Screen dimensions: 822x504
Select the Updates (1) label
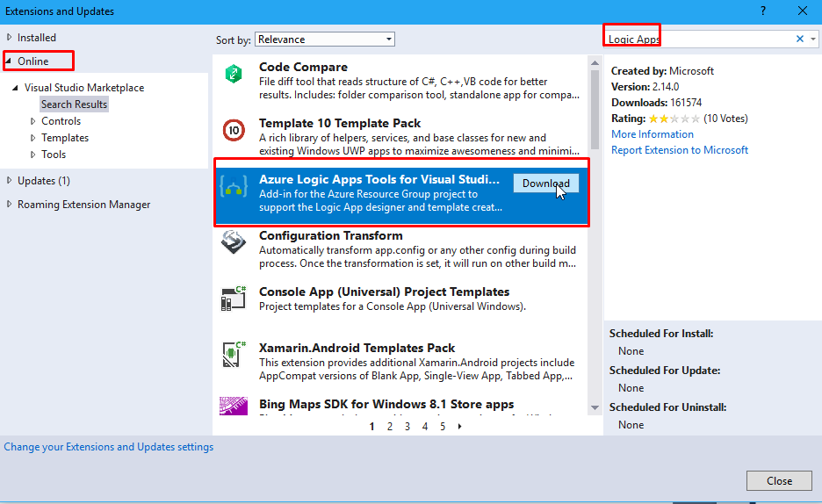pos(44,181)
